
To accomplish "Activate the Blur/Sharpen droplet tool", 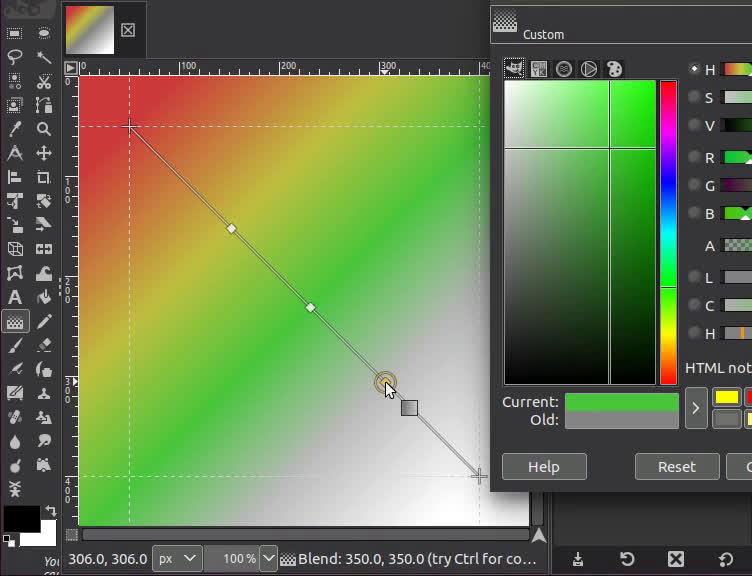I will click(x=14, y=441).
